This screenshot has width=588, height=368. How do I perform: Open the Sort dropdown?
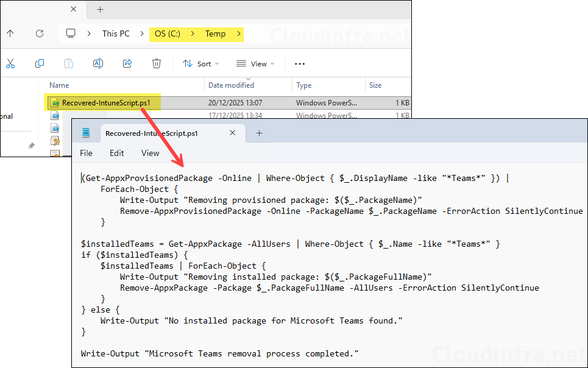pyautogui.click(x=201, y=63)
